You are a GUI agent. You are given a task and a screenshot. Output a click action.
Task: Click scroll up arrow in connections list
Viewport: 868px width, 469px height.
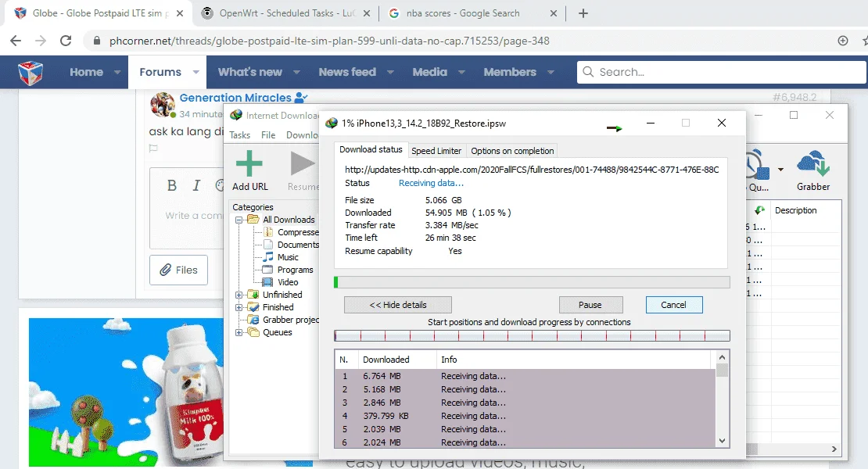coord(722,358)
